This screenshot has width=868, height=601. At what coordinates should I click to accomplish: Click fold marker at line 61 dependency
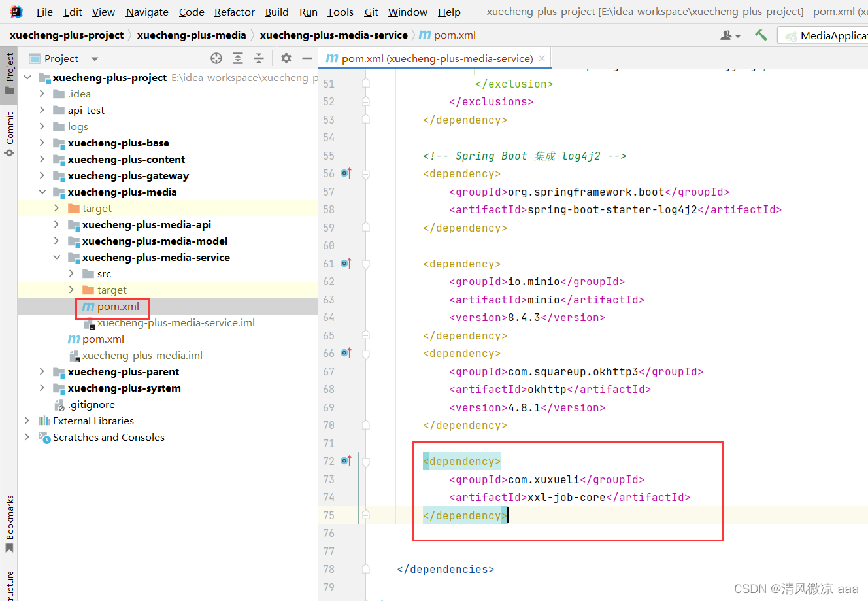(366, 264)
